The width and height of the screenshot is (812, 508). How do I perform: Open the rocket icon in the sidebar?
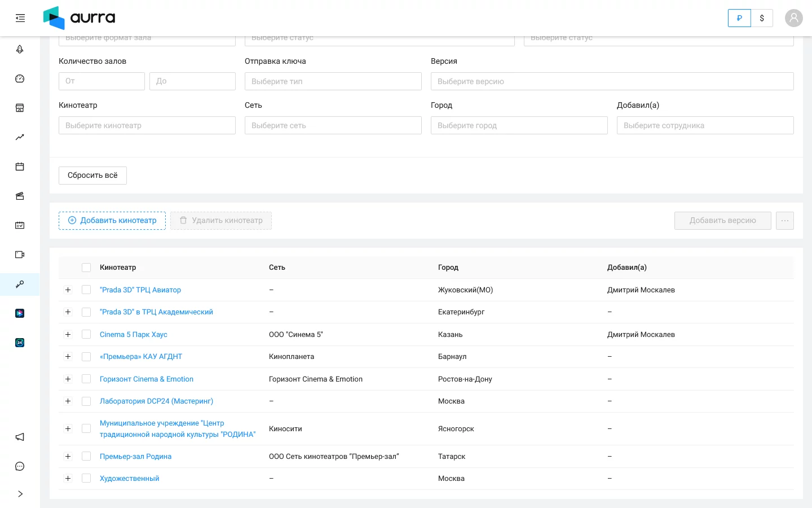[20, 50]
